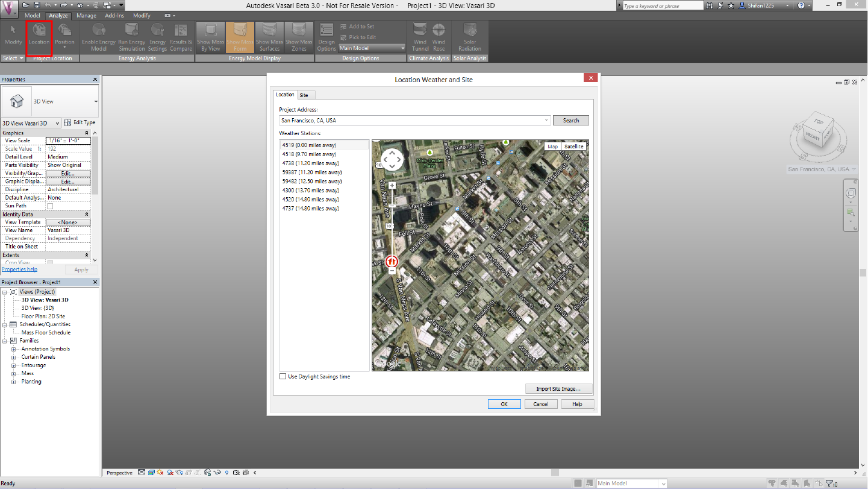Click the Vasari application menu button

pyautogui.click(x=8, y=10)
